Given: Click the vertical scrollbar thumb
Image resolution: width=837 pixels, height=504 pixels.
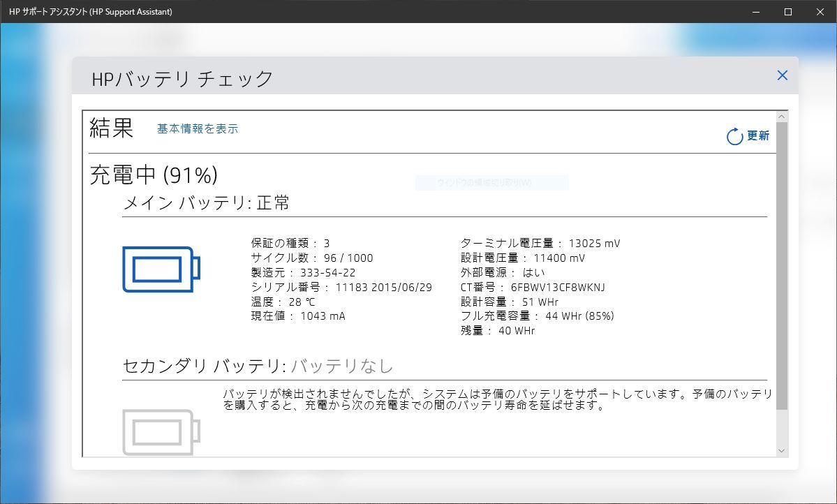Looking at the screenshot, I should point(781,266).
